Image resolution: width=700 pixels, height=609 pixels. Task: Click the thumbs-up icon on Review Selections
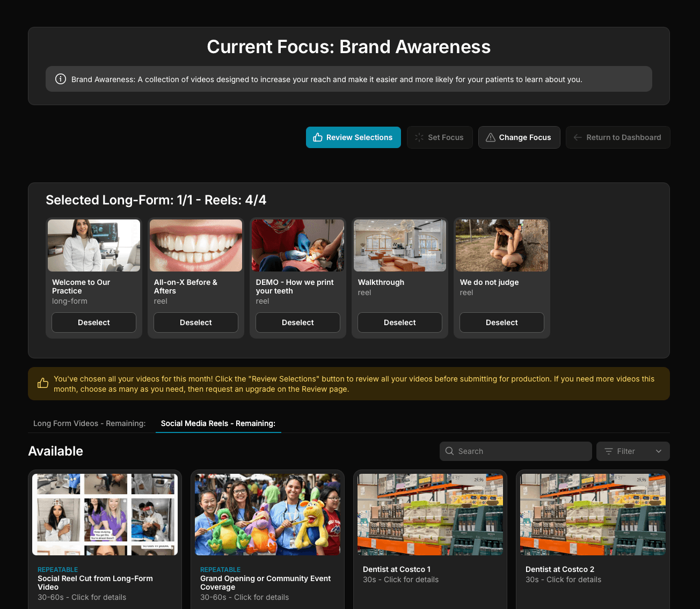click(319, 137)
